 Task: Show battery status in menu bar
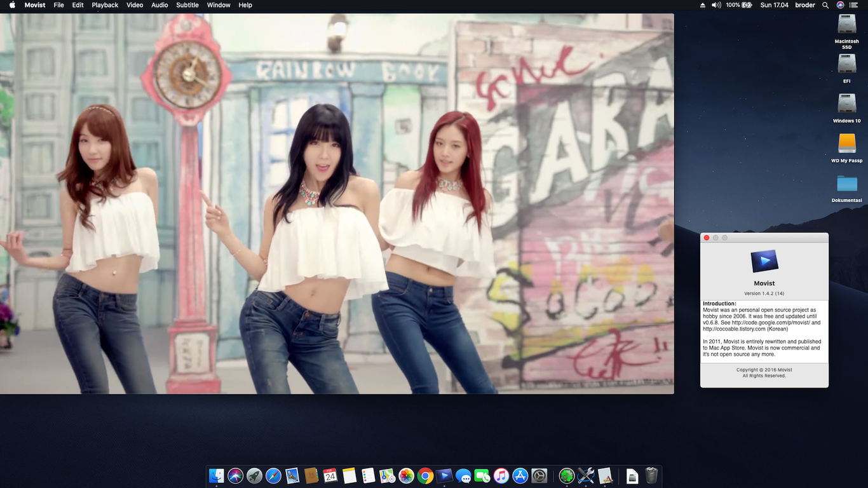[x=739, y=5]
